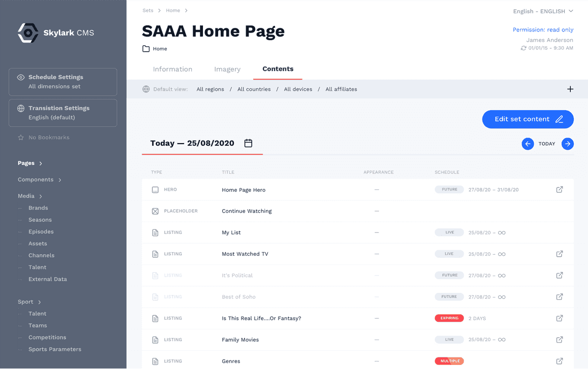Viewport: 588px width, 369px height.
Task: Click the No Bookmarks star
Action: coord(21,138)
